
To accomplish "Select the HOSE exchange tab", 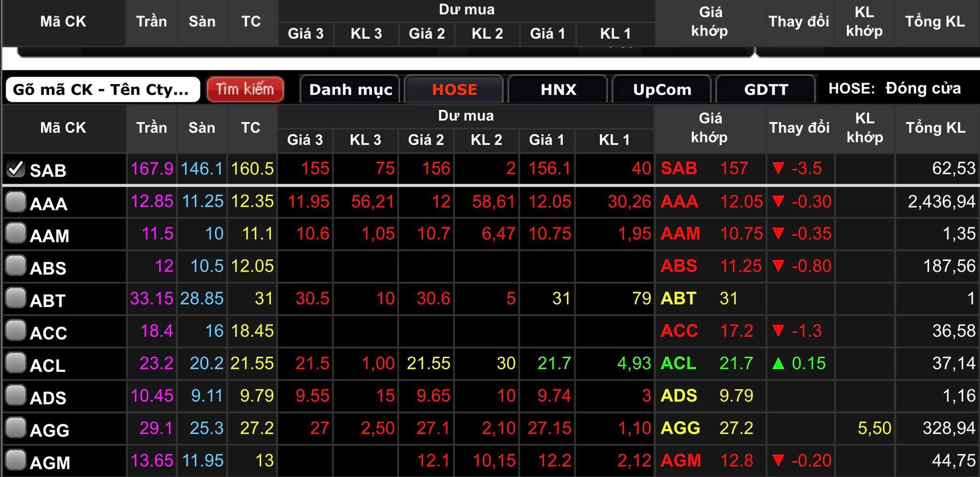I will tap(454, 90).
